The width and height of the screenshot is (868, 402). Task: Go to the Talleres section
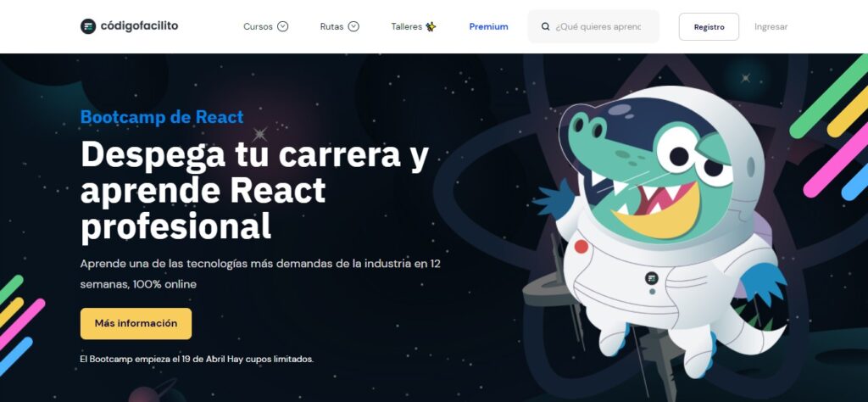[406, 26]
